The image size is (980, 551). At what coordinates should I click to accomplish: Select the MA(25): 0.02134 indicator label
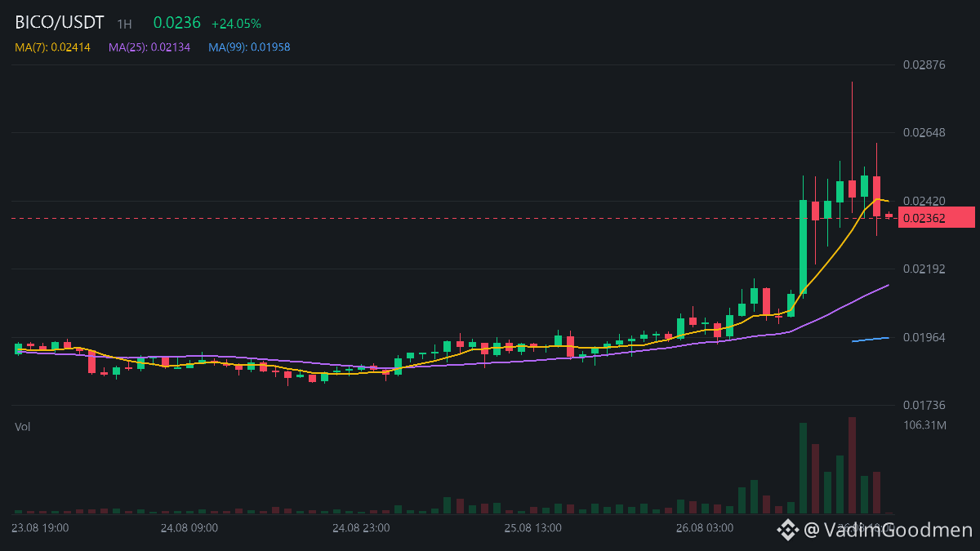pyautogui.click(x=149, y=47)
